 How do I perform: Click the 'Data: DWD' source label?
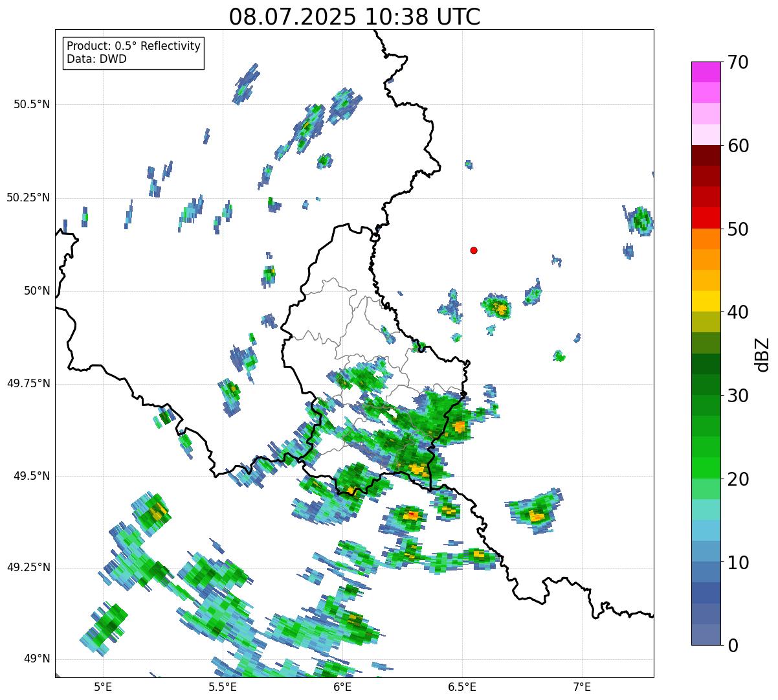(x=96, y=60)
